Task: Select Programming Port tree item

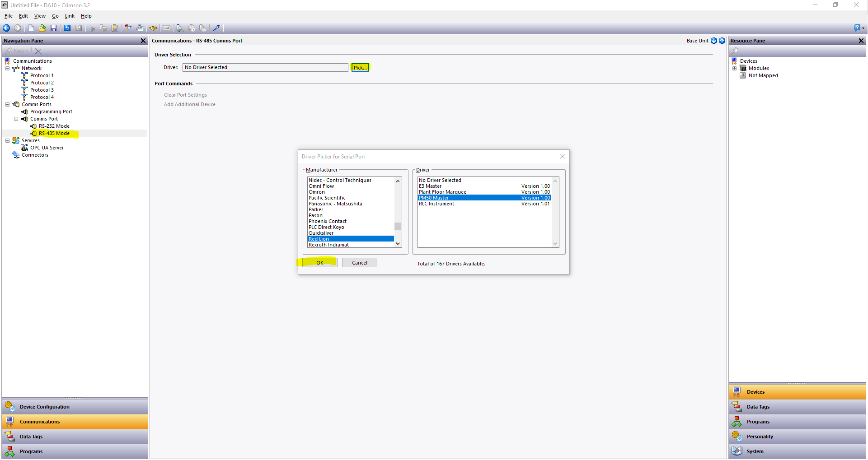Action: point(51,112)
